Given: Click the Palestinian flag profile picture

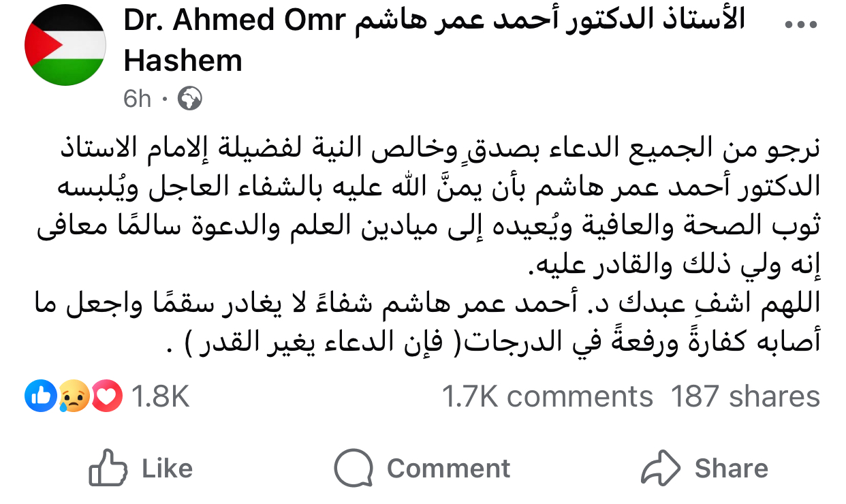Looking at the screenshot, I should coord(65,46).
